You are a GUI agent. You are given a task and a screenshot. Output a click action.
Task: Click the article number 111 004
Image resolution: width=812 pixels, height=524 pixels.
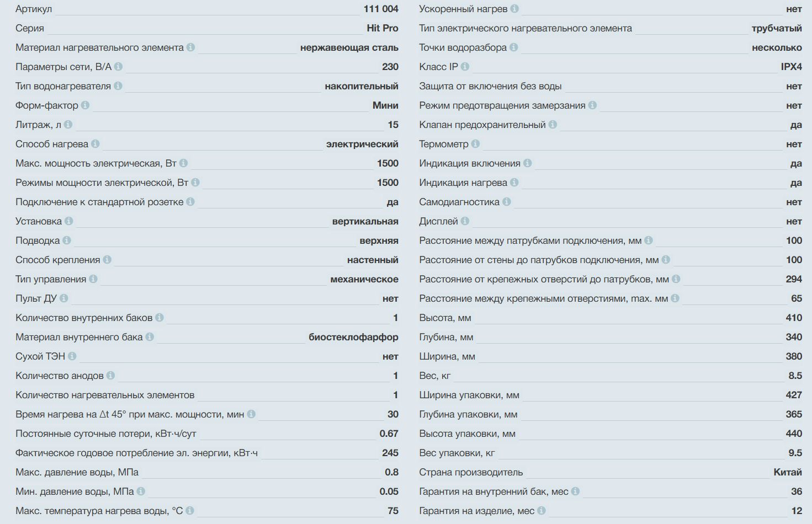coord(380,9)
